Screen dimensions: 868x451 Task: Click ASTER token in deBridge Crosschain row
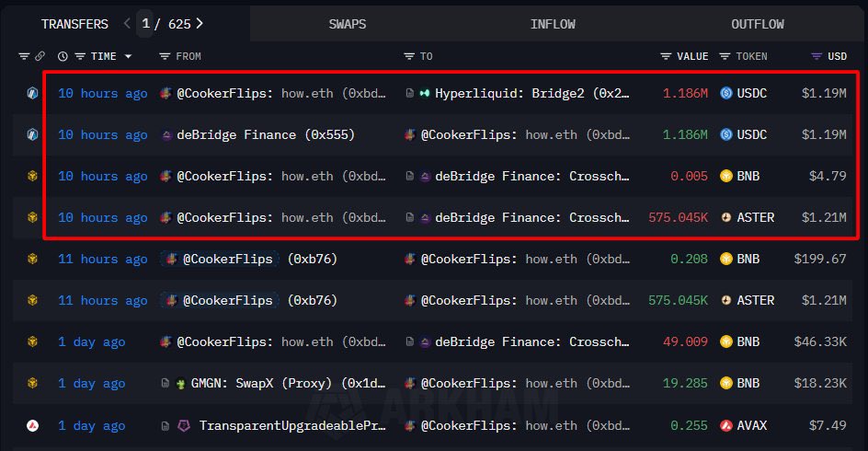(755, 218)
